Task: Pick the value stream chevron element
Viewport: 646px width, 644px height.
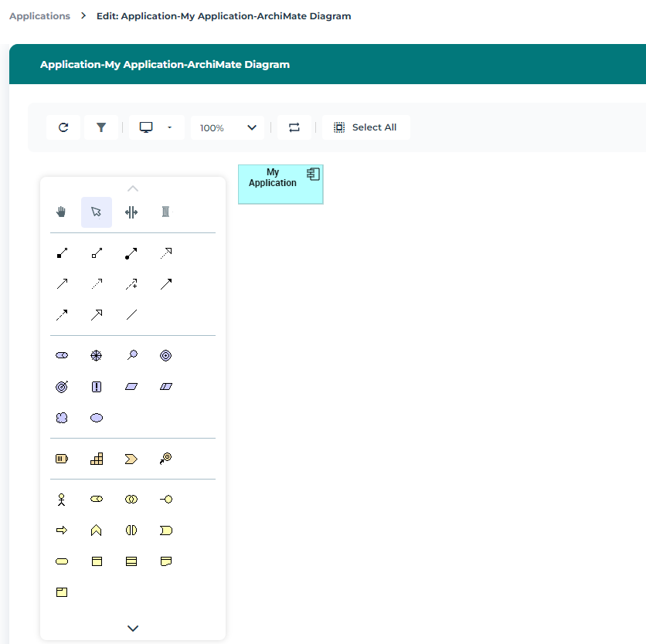Action: click(x=131, y=459)
